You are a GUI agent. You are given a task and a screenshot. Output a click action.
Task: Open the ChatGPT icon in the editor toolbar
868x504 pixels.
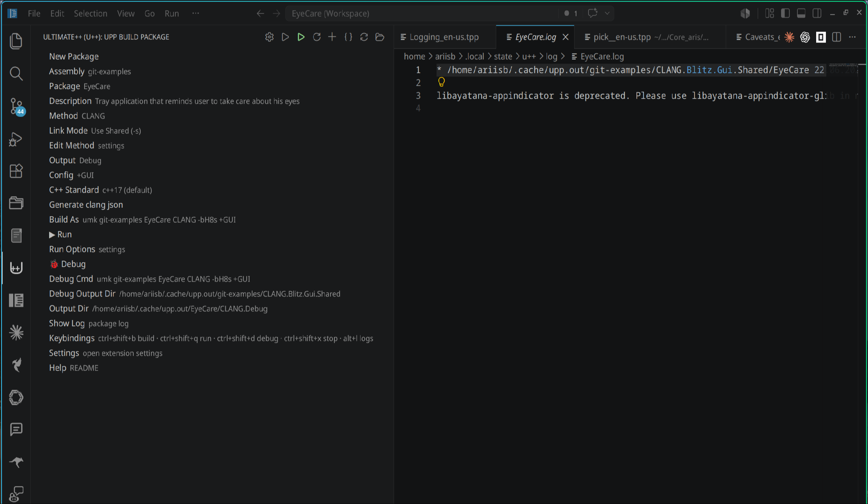pos(805,37)
